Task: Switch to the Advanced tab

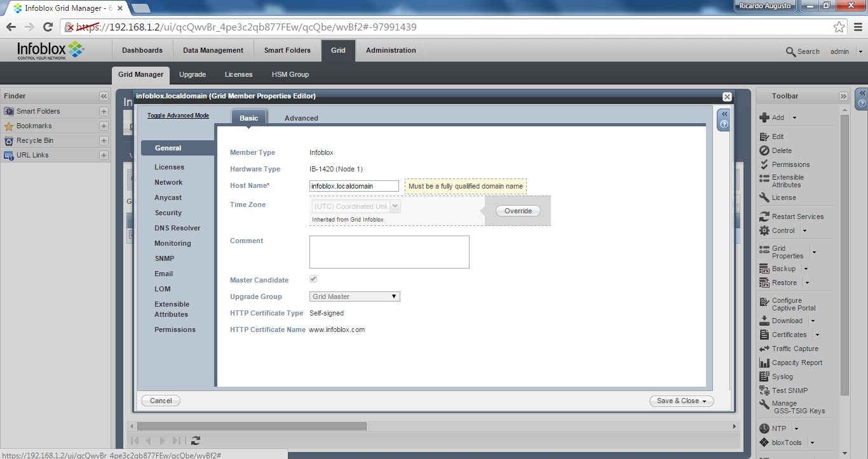Action: coord(301,118)
